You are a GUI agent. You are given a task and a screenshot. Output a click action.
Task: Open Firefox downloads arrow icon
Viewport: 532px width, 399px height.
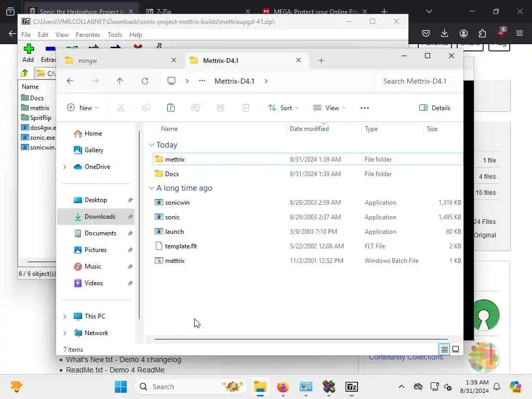(445, 33)
